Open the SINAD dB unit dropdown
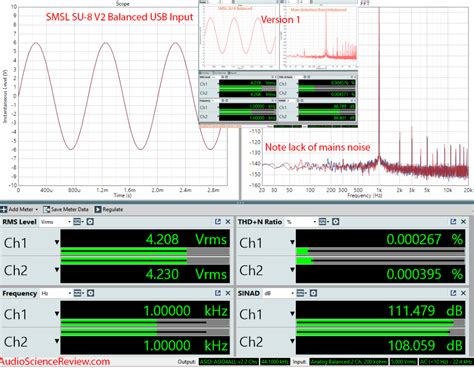Screen dimensions: 474x369 (279, 293)
